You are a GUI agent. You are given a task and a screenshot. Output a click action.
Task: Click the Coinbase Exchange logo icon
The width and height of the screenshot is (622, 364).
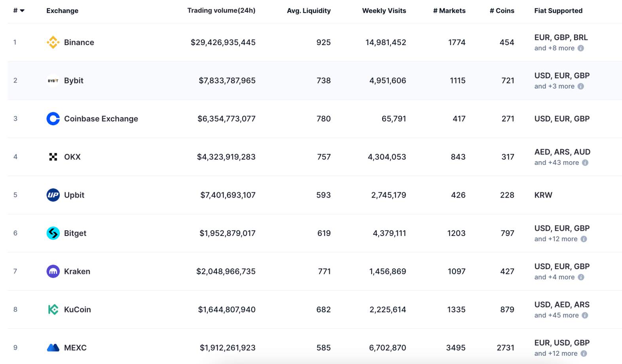[x=53, y=119]
